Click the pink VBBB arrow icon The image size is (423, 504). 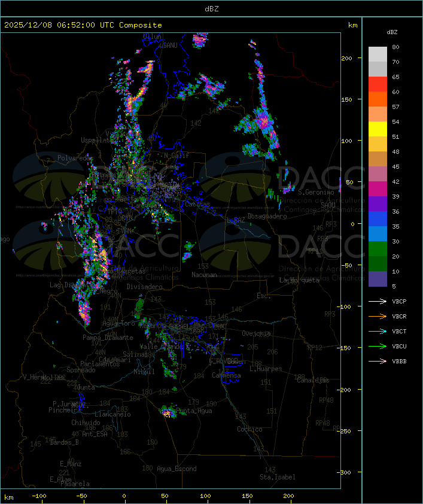378,361
